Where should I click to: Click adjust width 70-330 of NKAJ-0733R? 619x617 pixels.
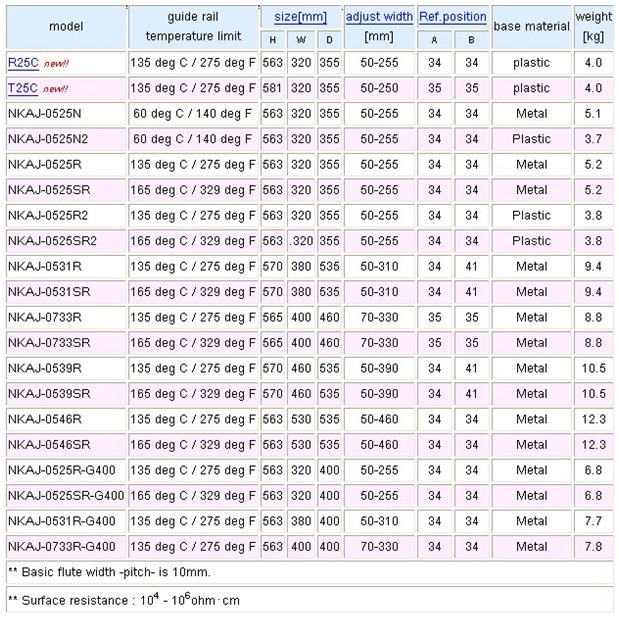[379, 317]
